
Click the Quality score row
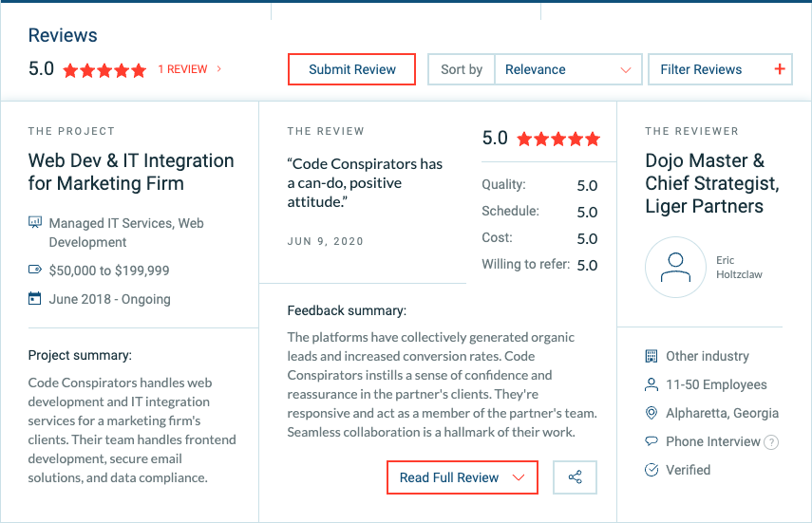coord(539,185)
